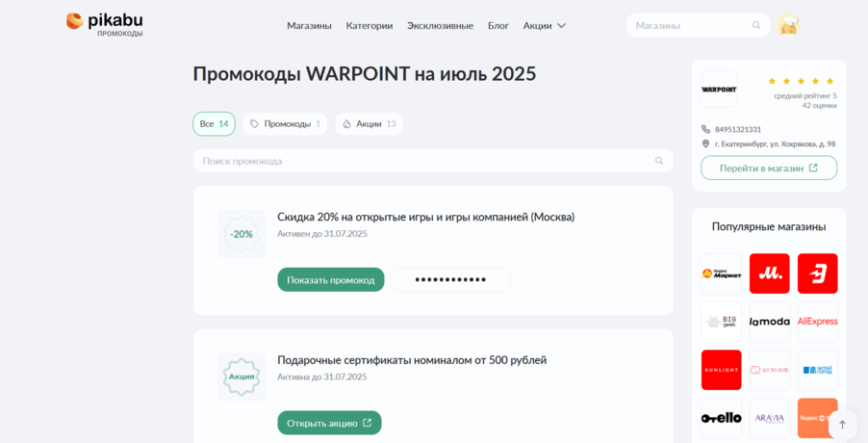
Task: Click the fifth rating star
Action: [830, 82]
